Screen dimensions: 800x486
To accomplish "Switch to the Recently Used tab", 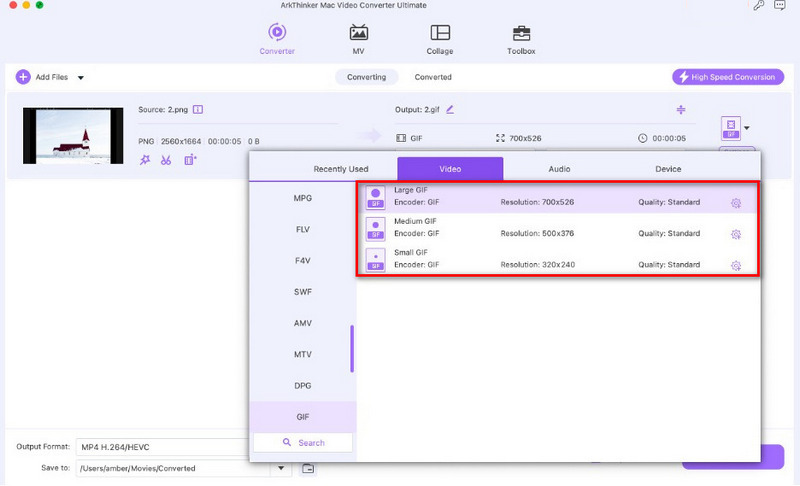I will [x=341, y=169].
